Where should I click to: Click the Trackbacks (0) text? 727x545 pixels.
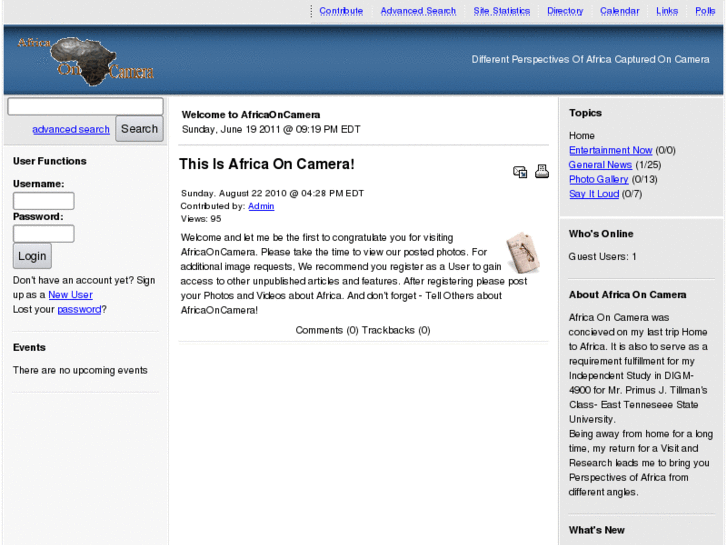[396, 330]
